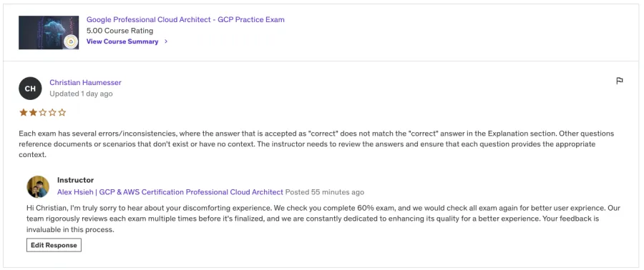Image resolution: width=644 pixels, height=270 pixels.
Task: Click the badge icon on course thumbnail
Action: pos(71,41)
